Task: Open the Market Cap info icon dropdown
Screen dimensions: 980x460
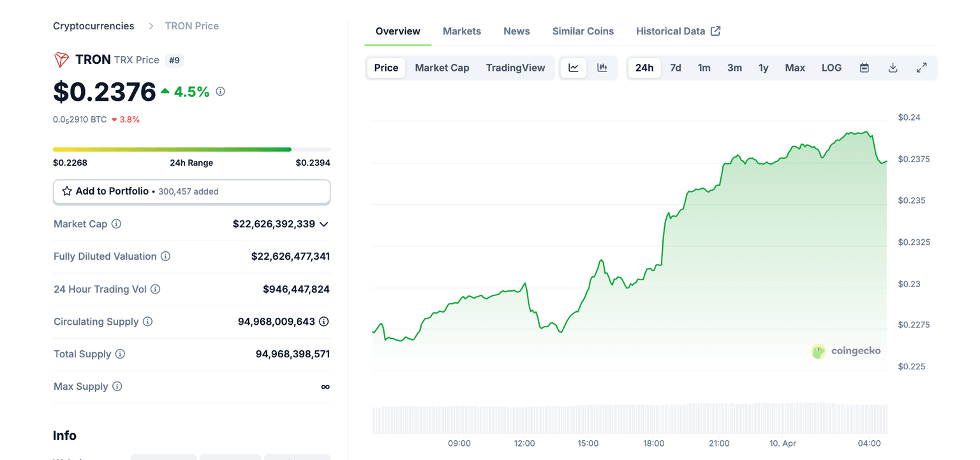Action: click(115, 224)
